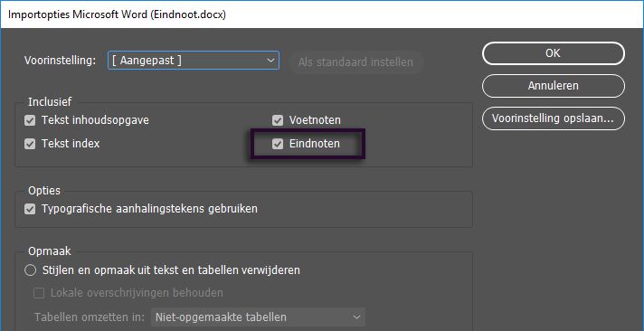Open the Voorinstelling preset dropdown

point(194,61)
